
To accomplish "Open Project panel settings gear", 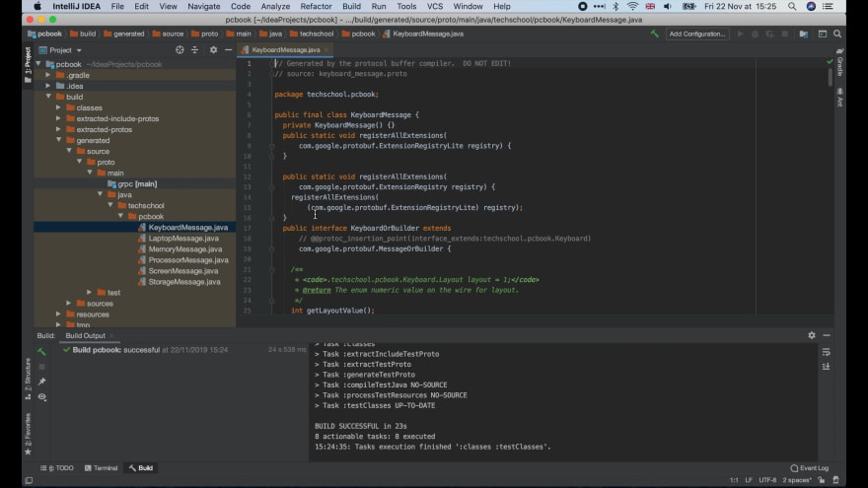I will click(213, 50).
